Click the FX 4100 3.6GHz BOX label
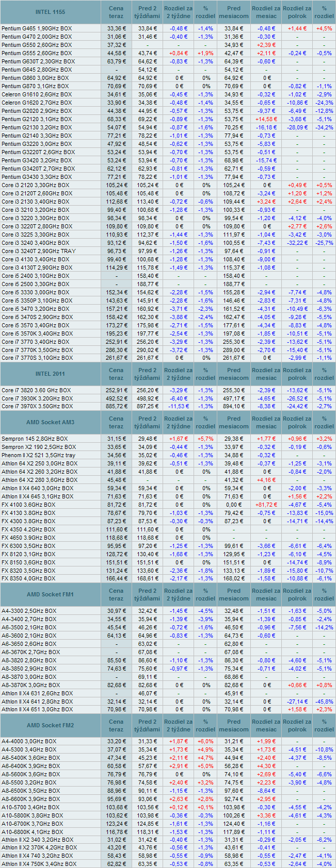This screenshot has height=868, width=336. pyautogui.click(x=28, y=505)
